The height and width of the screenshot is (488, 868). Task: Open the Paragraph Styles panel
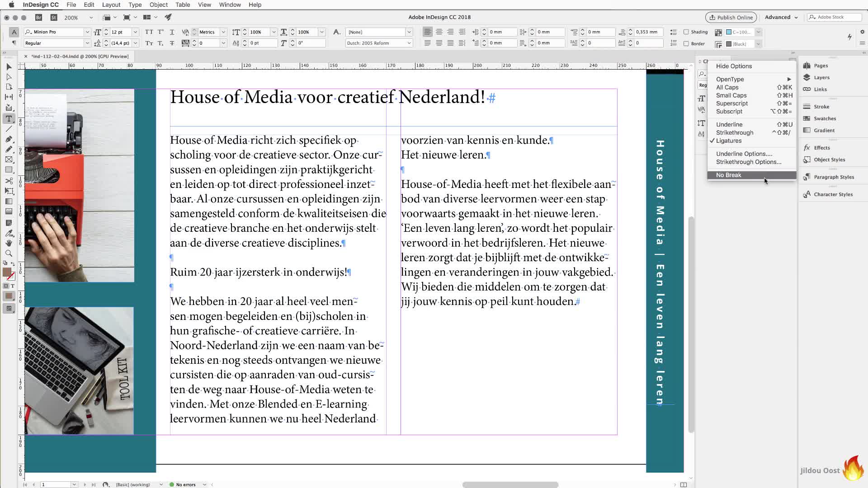834,177
